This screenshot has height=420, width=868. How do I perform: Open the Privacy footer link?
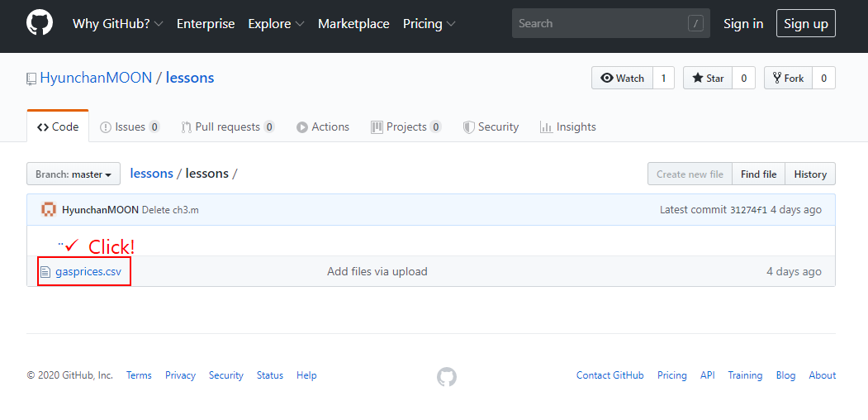(x=180, y=375)
